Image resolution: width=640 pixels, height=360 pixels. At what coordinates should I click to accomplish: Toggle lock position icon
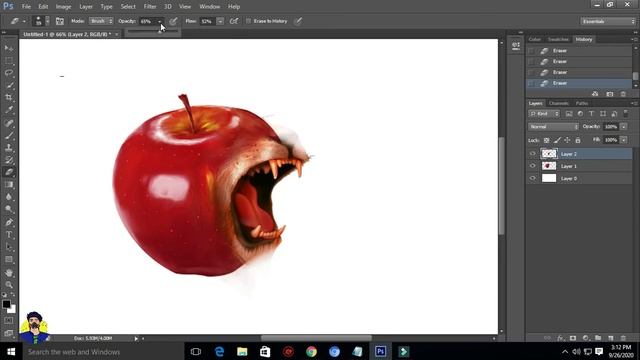(567, 140)
